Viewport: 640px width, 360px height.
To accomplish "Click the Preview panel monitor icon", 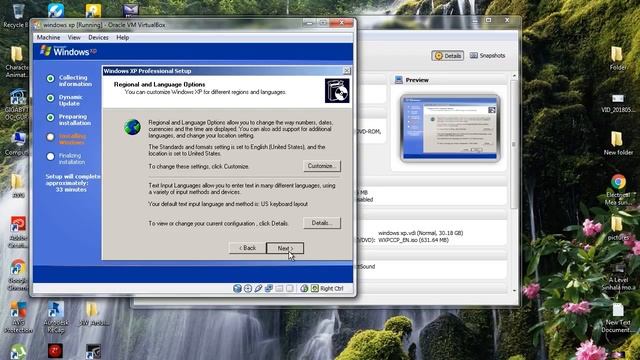I will click(399, 80).
